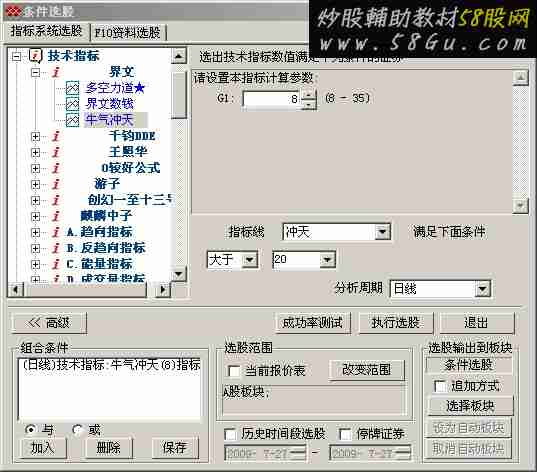Switch to the F10资料选股 tab
Screen dimensions: 537x472
[128, 33]
